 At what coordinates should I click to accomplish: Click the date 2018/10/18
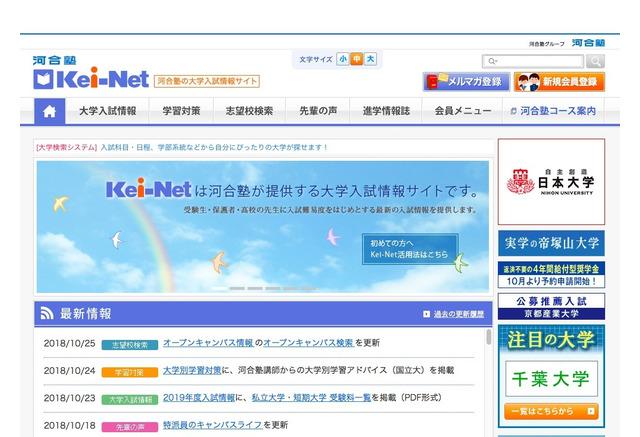69,425
